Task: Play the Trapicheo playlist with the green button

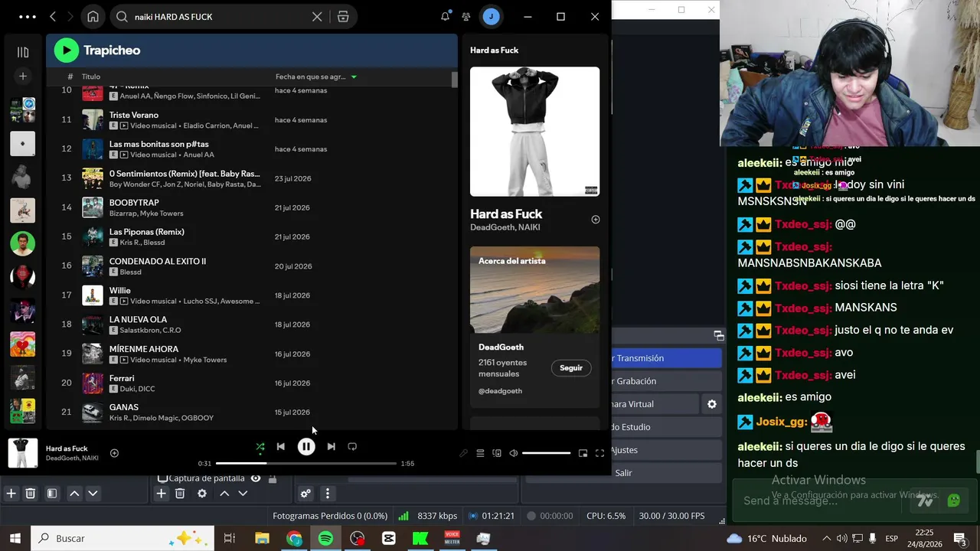Action: pos(67,51)
